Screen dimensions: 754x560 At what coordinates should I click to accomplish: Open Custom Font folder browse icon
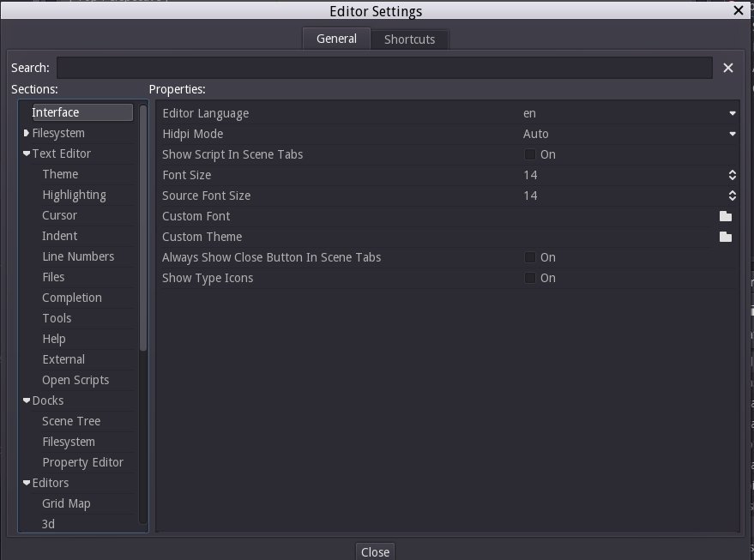click(x=725, y=216)
